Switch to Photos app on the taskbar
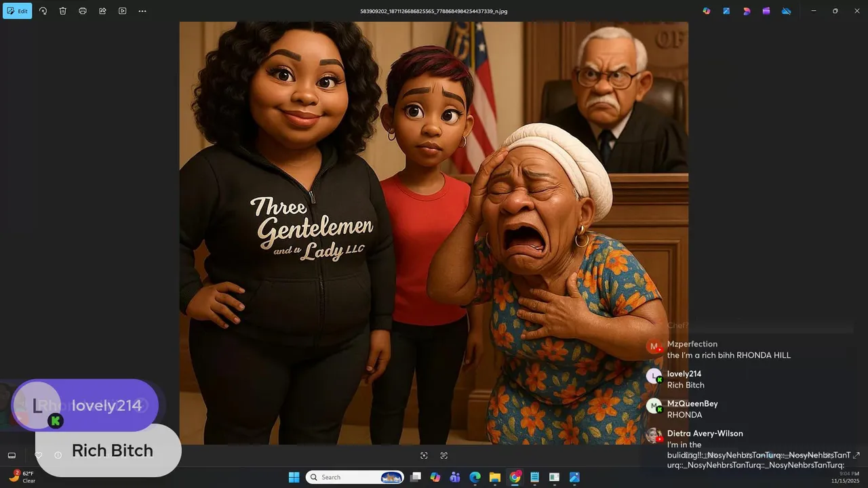 pos(574,477)
